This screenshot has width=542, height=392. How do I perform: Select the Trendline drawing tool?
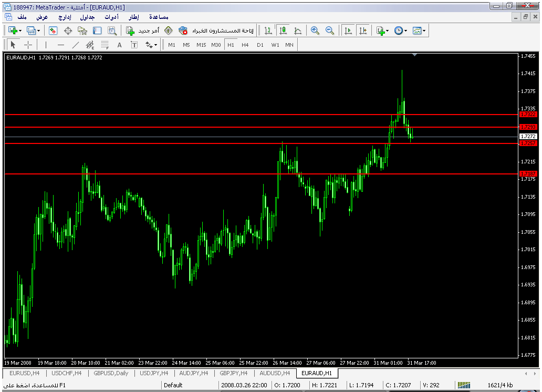pyautogui.click(x=76, y=45)
